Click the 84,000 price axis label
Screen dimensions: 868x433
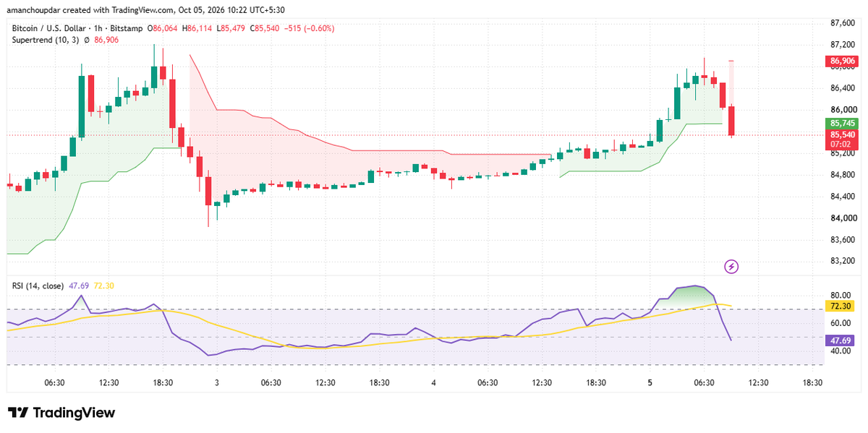(x=843, y=218)
